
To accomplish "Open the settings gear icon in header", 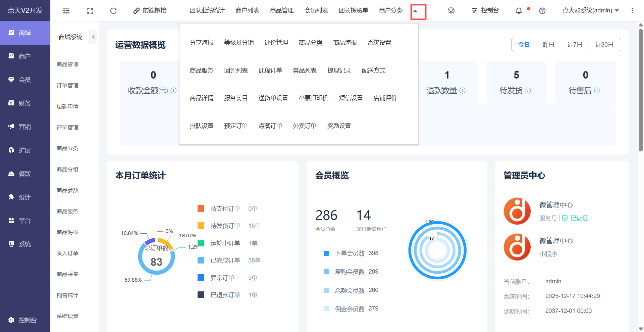I will click(x=451, y=10).
